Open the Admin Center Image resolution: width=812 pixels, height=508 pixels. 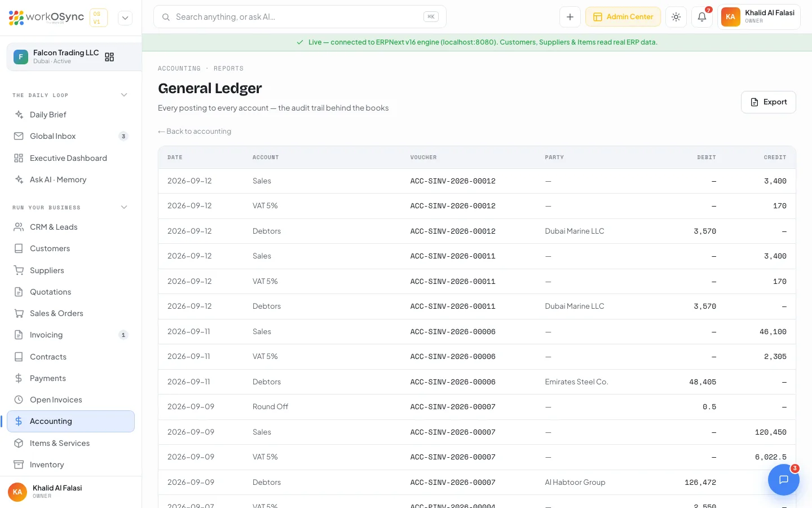coord(623,17)
